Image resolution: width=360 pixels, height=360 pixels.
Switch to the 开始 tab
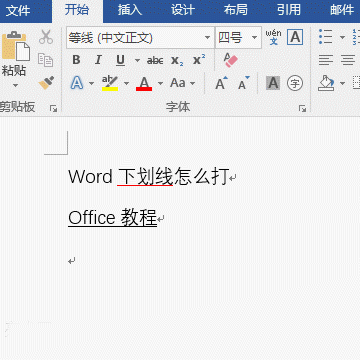[77, 11]
